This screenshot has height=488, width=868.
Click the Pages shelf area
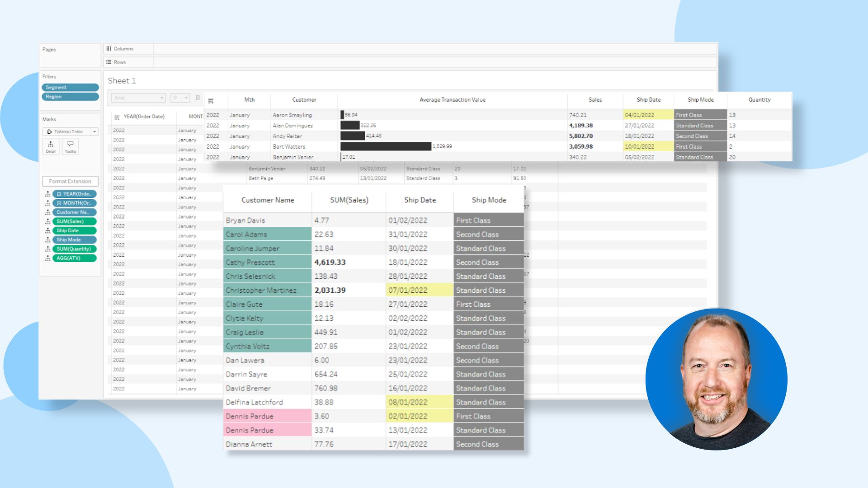coord(70,55)
